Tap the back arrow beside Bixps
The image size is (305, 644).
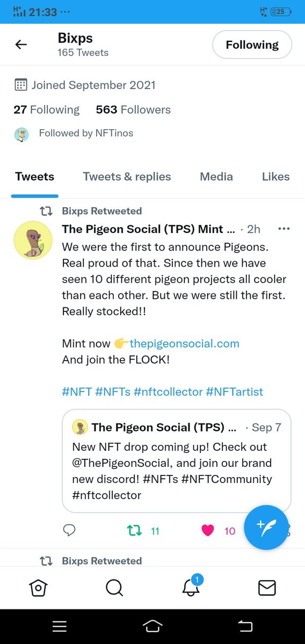(x=21, y=45)
